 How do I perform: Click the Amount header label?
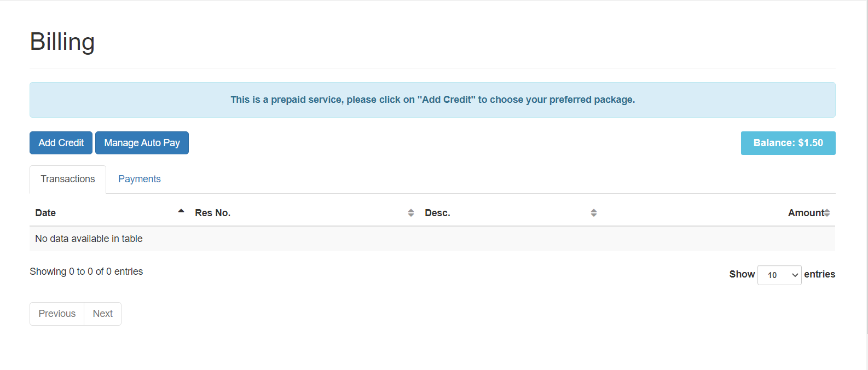tap(806, 213)
